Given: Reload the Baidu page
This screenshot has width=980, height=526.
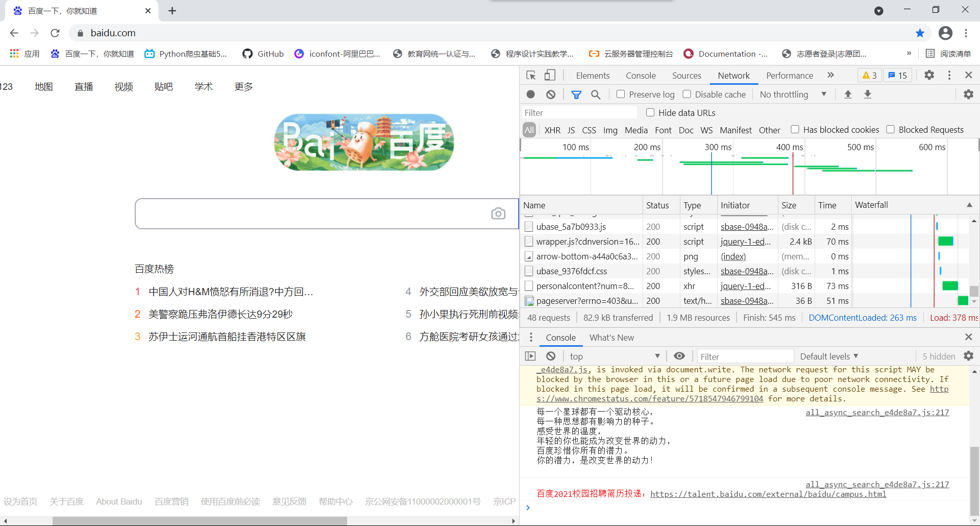Looking at the screenshot, I should [x=55, y=33].
